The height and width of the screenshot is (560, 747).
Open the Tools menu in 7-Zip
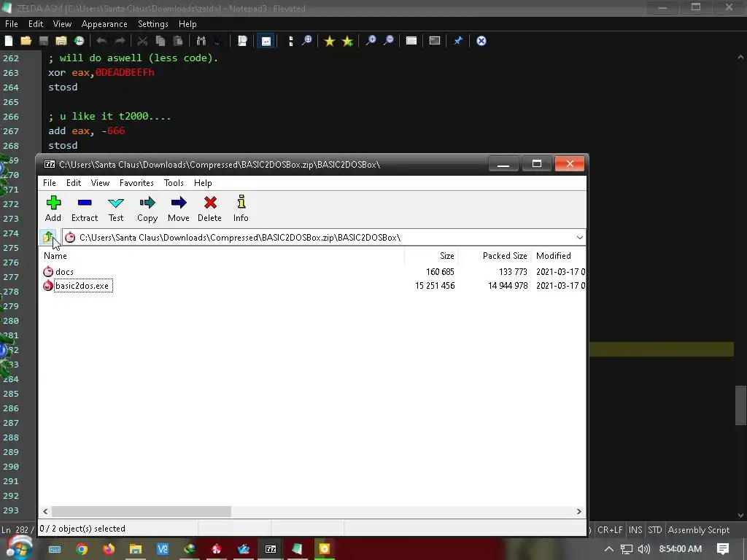click(174, 183)
